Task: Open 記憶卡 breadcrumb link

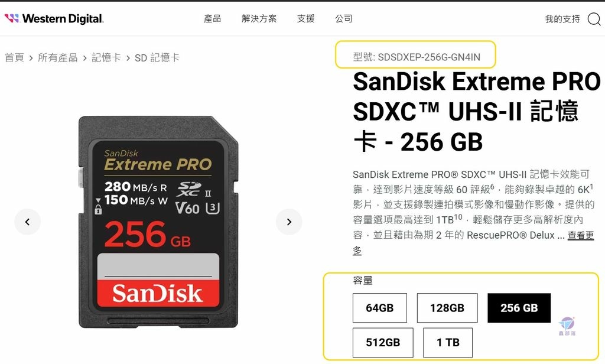Action: [x=106, y=58]
